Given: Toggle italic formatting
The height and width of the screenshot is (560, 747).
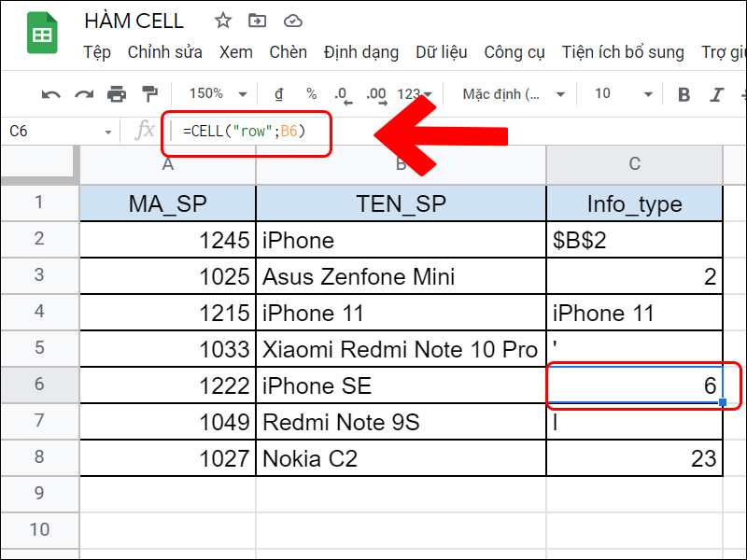Looking at the screenshot, I should 714,93.
